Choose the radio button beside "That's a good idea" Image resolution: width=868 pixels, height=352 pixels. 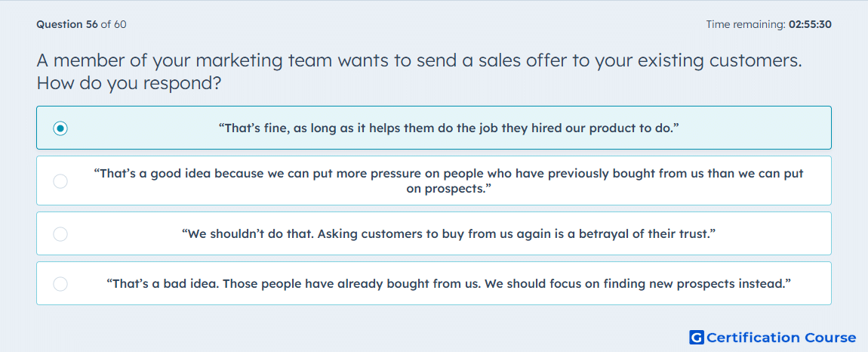[60, 181]
